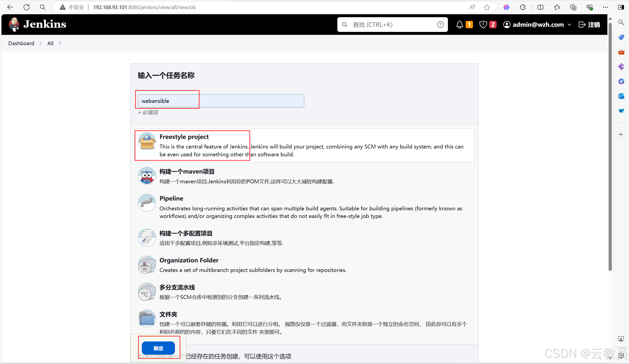Click the task name input field
This screenshot has height=364, width=629.
[x=221, y=101]
